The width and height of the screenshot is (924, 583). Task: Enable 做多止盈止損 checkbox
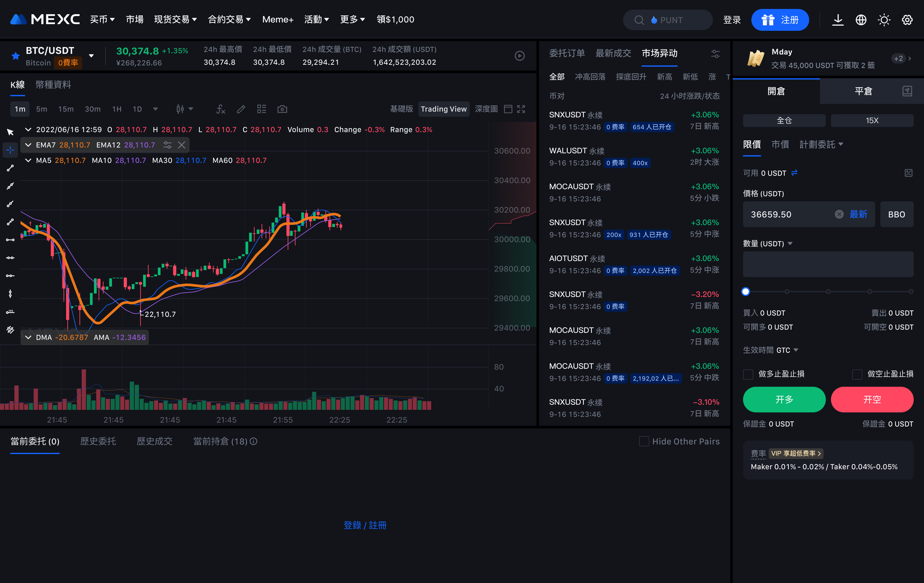click(x=748, y=374)
